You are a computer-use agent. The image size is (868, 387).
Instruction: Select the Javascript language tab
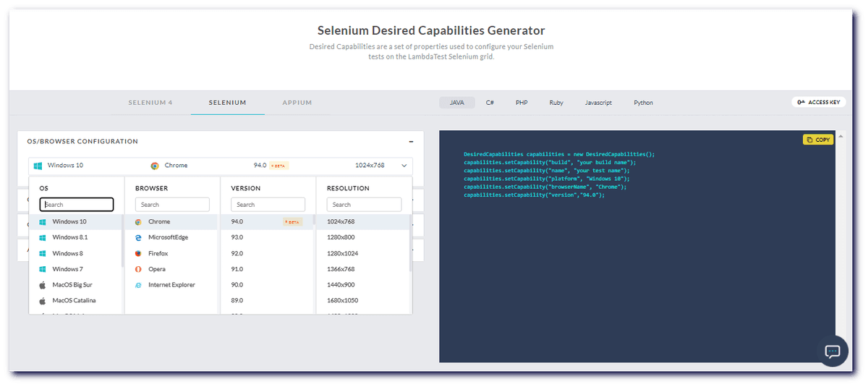click(x=598, y=103)
